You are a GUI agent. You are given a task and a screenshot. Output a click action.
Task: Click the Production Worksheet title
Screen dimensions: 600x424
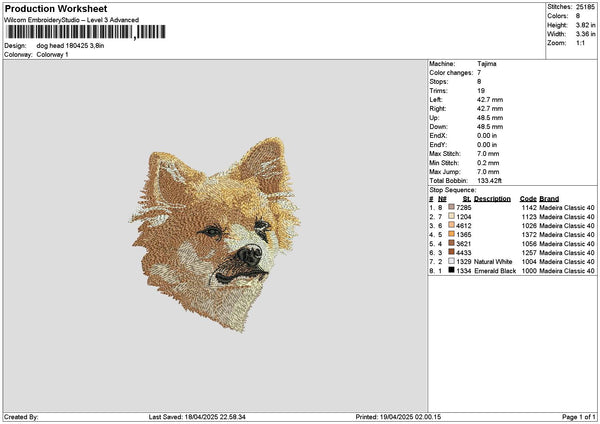point(56,8)
